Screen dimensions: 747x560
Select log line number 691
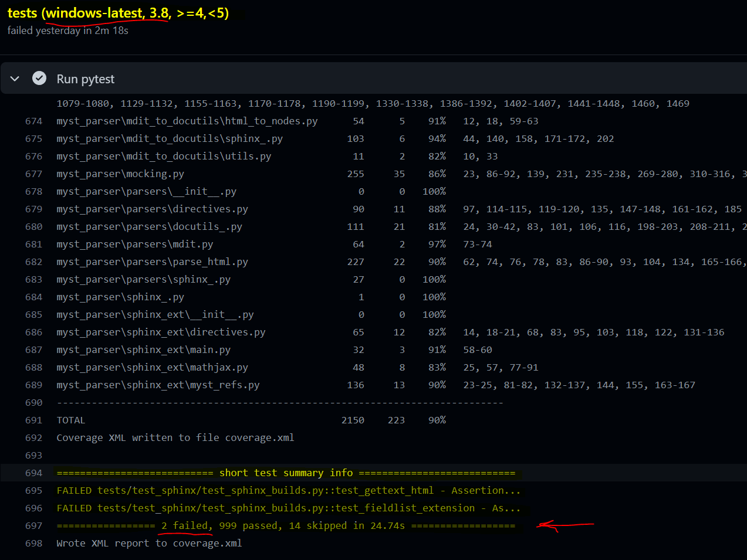pos(34,420)
